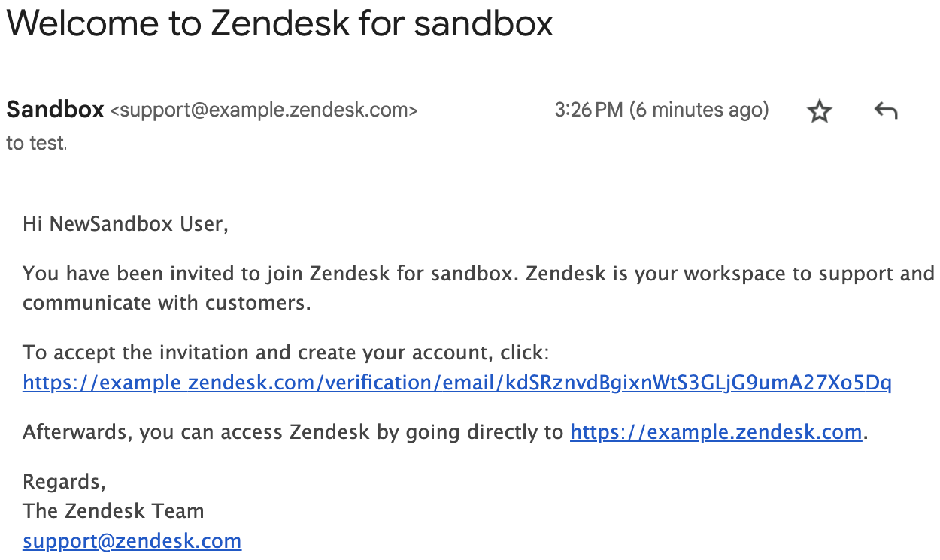This screenshot has height=560, width=940.
Task: Click the "To accept the invitation" line
Action: (x=287, y=352)
